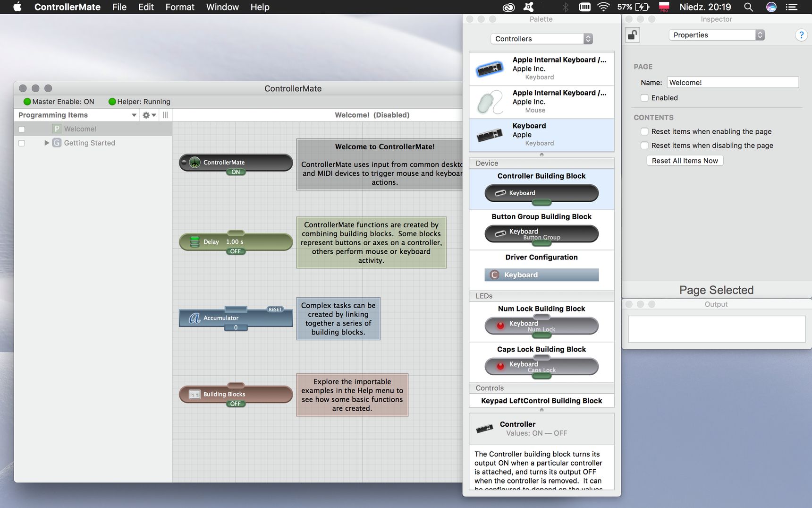Screen dimensions: 812x508
Task: Toggle the ON output of ControllerMate block
Action: 236,172
